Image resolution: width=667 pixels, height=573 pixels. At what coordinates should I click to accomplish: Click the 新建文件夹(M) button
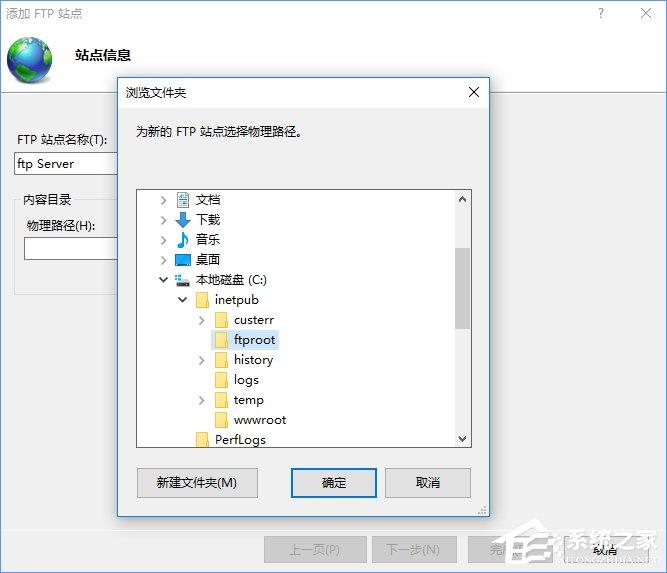(197, 483)
